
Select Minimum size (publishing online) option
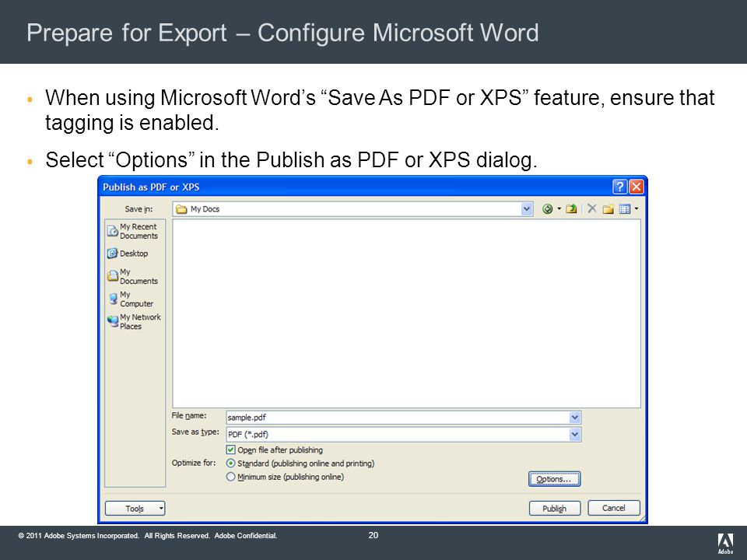click(x=230, y=477)
